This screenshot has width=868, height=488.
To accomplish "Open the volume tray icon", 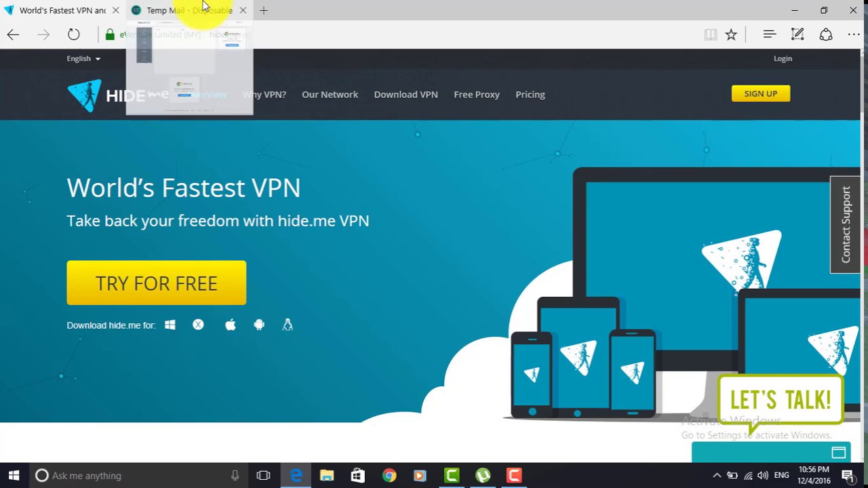I will (x=764, y=476).
